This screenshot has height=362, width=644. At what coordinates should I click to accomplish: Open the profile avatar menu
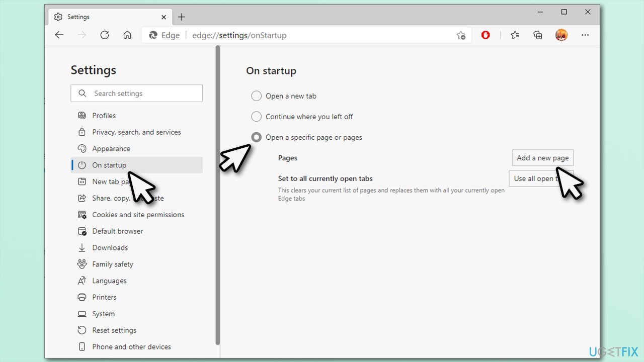point(561,35)
